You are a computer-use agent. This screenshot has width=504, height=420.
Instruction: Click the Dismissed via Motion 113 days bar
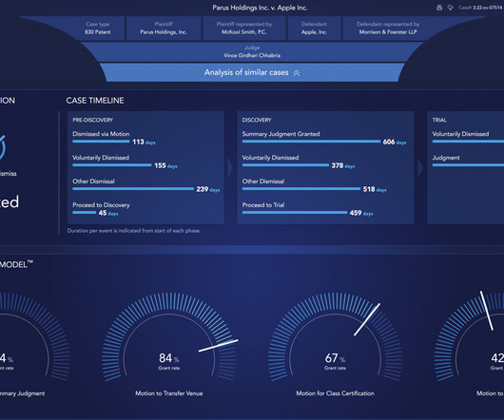[x=101, y=142]
